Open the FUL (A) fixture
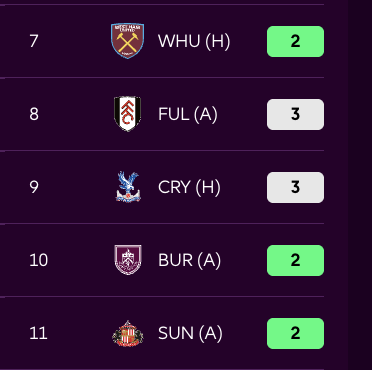The width and height of the screenshot is (372, 370). pos(188,114)
